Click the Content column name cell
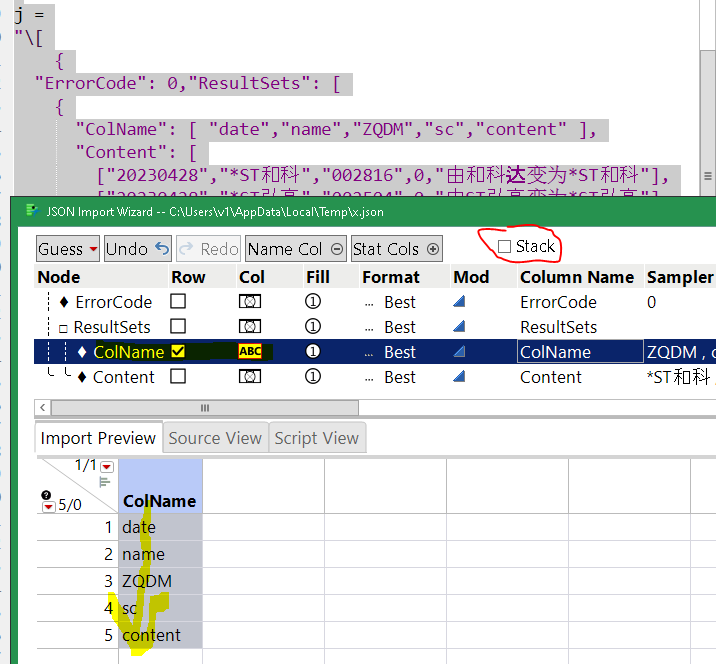The height and width of the screenshot is (664, 716). tap(551, 377)
